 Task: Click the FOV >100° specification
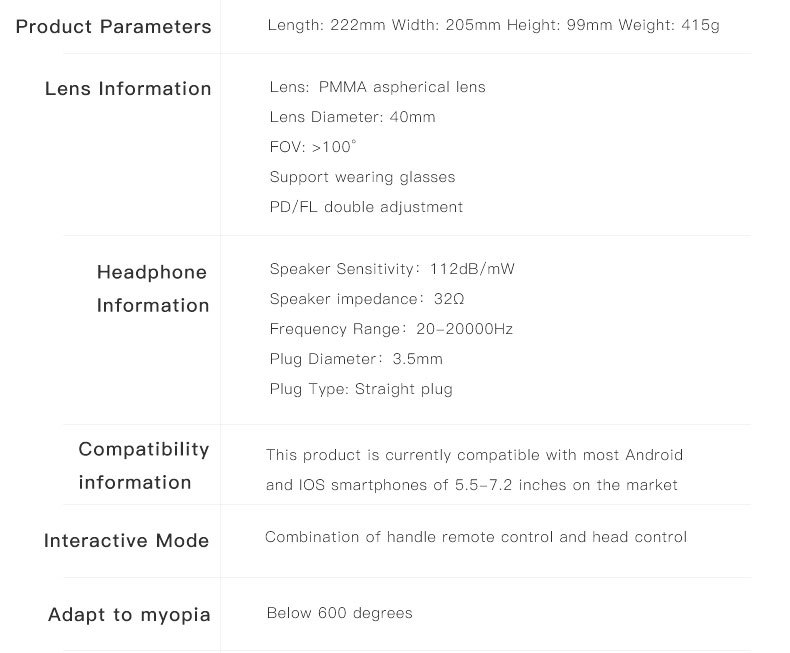[x=313, y=147]
